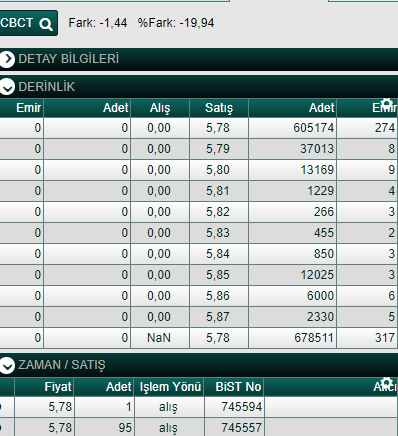Image resolution: width=398 pixels, height=436 pixels.
Task: Click the 1229 quantity cell
Action: click(292, 191)
